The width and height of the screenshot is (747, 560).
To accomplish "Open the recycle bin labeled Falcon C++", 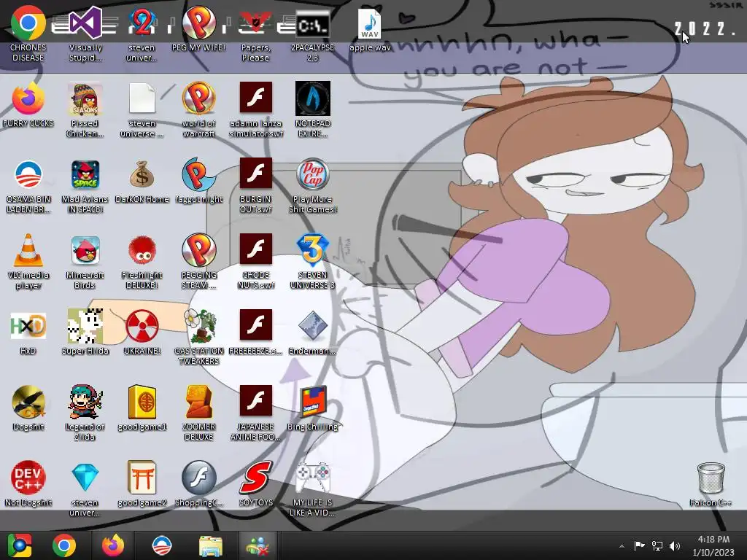I will (711, 484).
